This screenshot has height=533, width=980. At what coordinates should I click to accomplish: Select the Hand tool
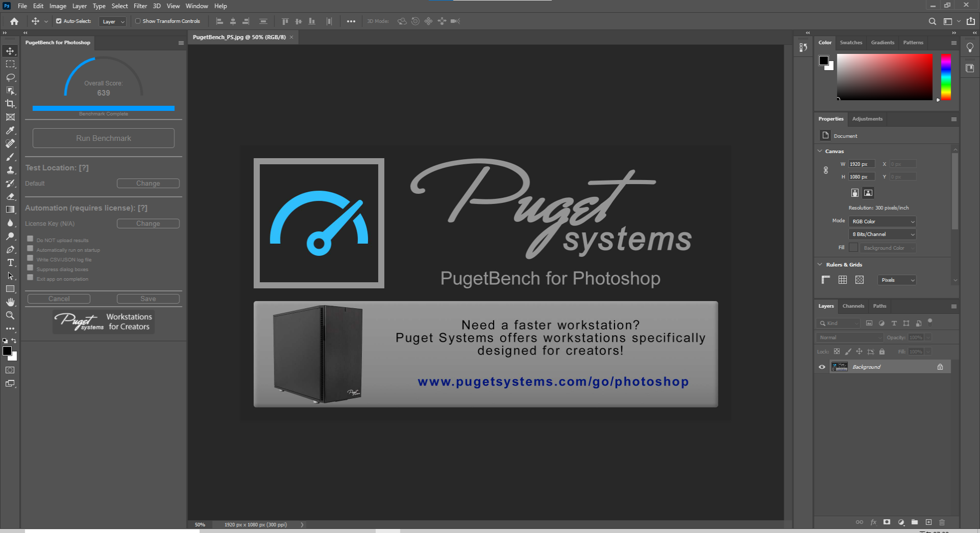coord(10,302)
